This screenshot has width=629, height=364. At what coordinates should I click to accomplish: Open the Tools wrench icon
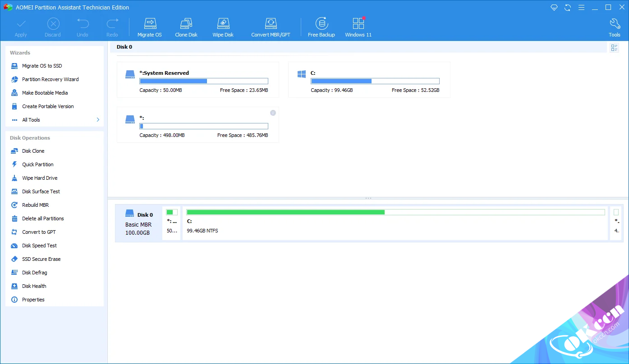click(615, 27)
